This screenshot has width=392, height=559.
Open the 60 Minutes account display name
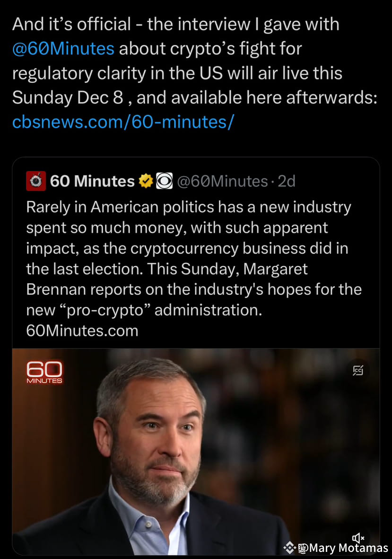click(x=92, y=181)
